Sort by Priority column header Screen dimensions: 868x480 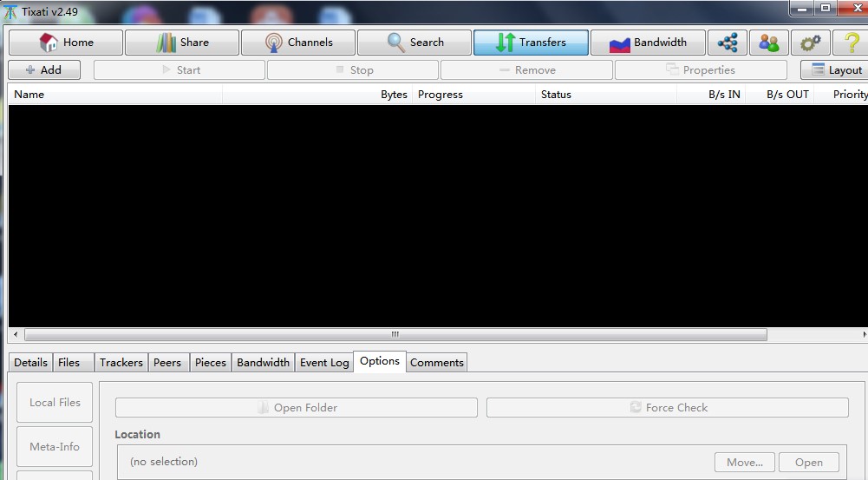tap(841, 95)
